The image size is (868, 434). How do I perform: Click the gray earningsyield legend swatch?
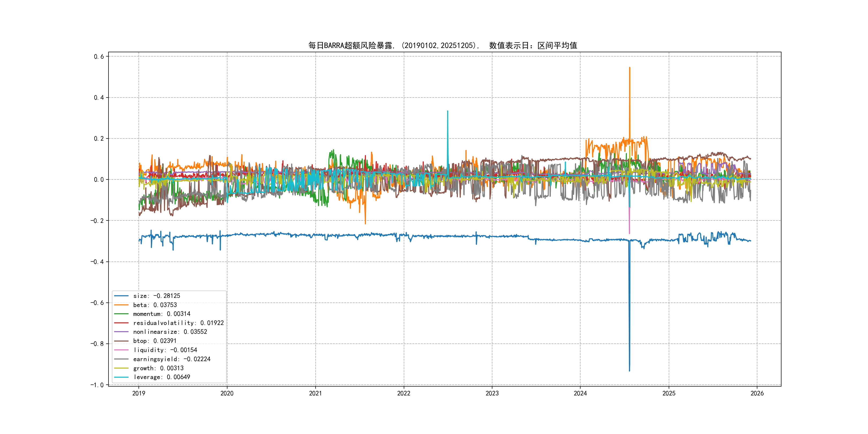pyautogui.click(x=121, y=359)
